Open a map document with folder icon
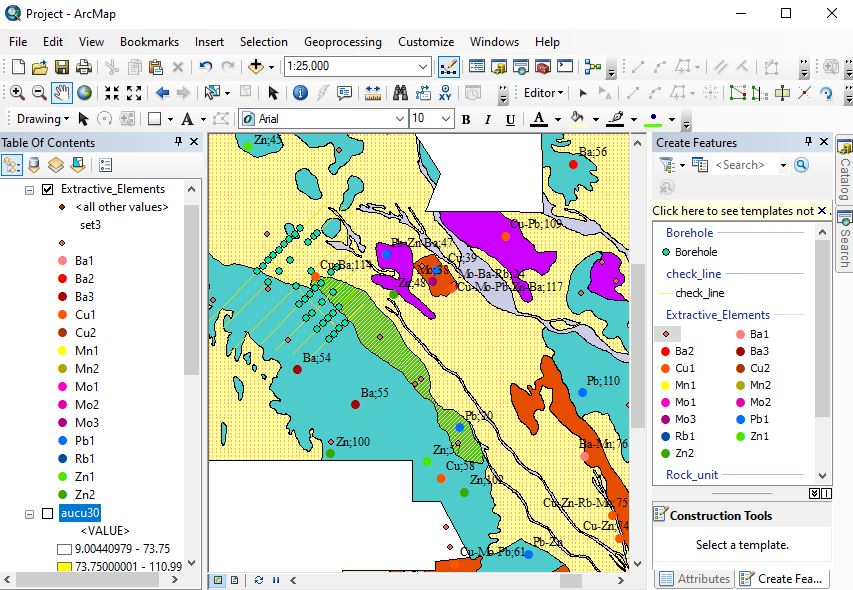 tap(40, 66)
